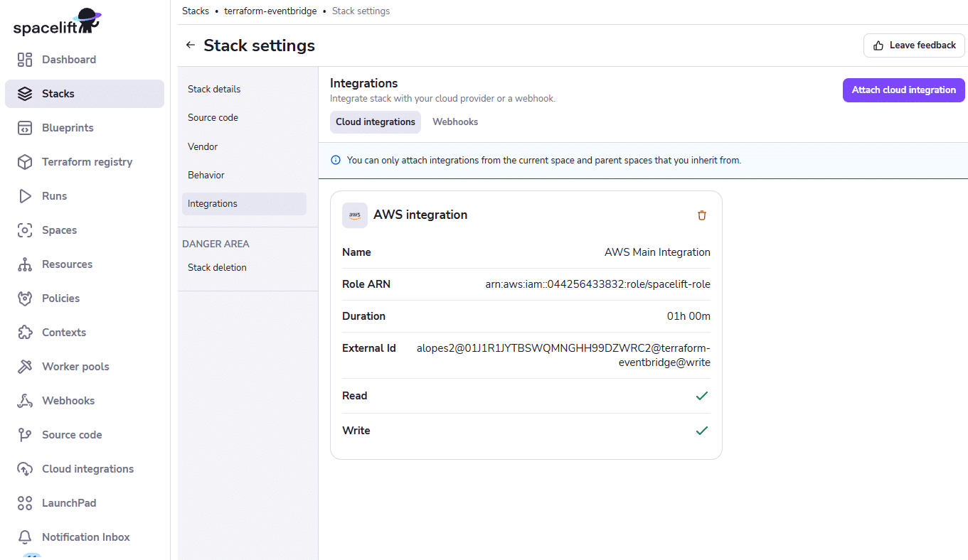Open Behavior settings section
This screenshot has height=560, width=968.
(x=244, y=176)
